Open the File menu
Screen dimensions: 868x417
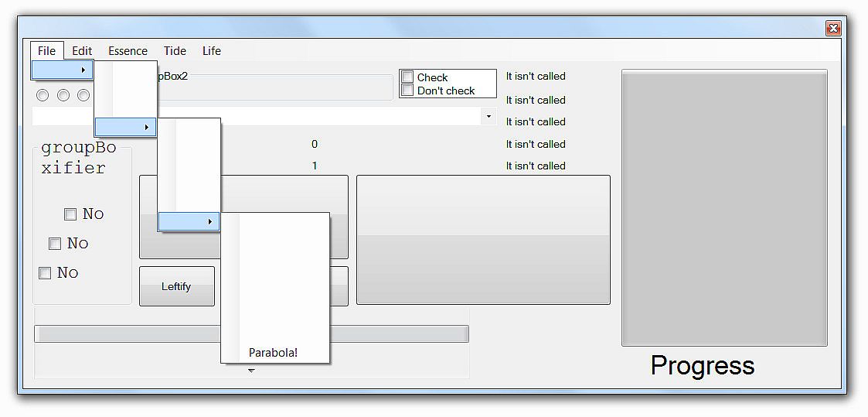[47, 51]
